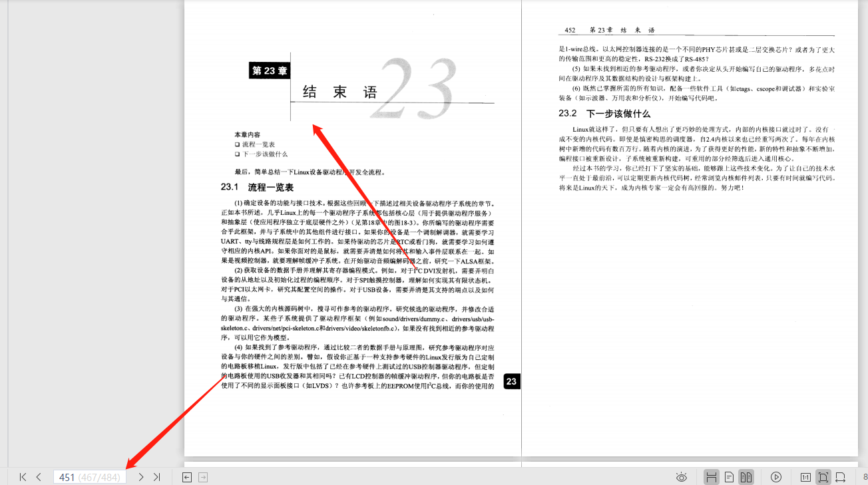Go to the previous page
This screenshot has width=868, height=485.
tap(39, 477)
